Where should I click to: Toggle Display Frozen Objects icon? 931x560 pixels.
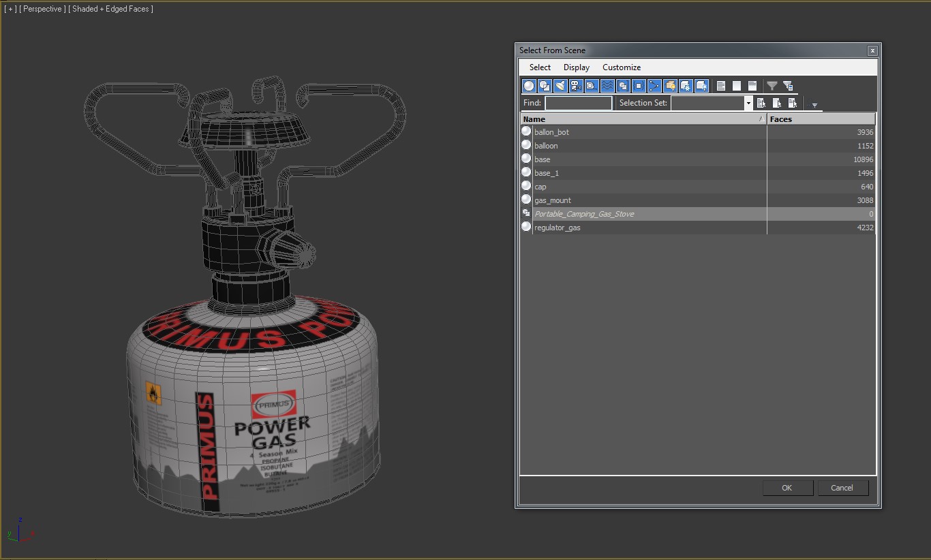686,86
